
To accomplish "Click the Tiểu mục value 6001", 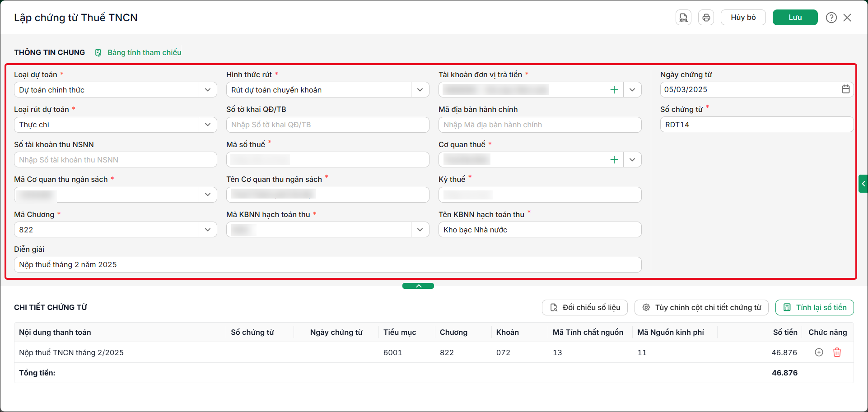I will (392, 352).
